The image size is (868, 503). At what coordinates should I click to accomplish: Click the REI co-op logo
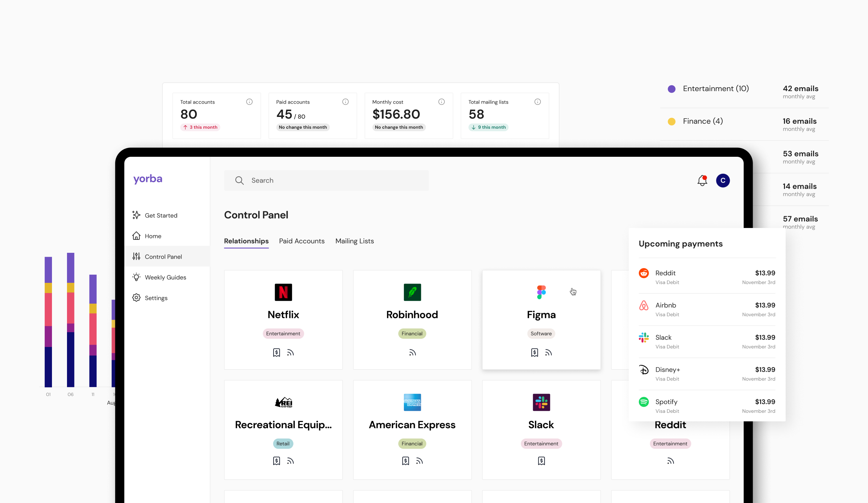click(283, 402)
